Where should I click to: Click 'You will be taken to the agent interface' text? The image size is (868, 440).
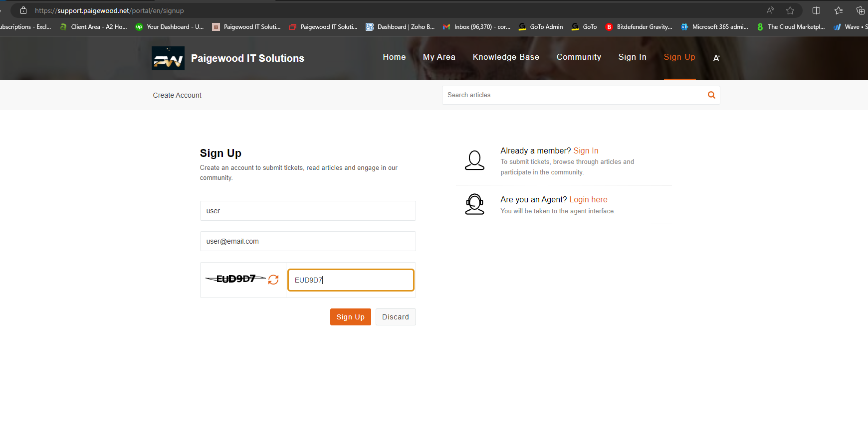[558, 211]
